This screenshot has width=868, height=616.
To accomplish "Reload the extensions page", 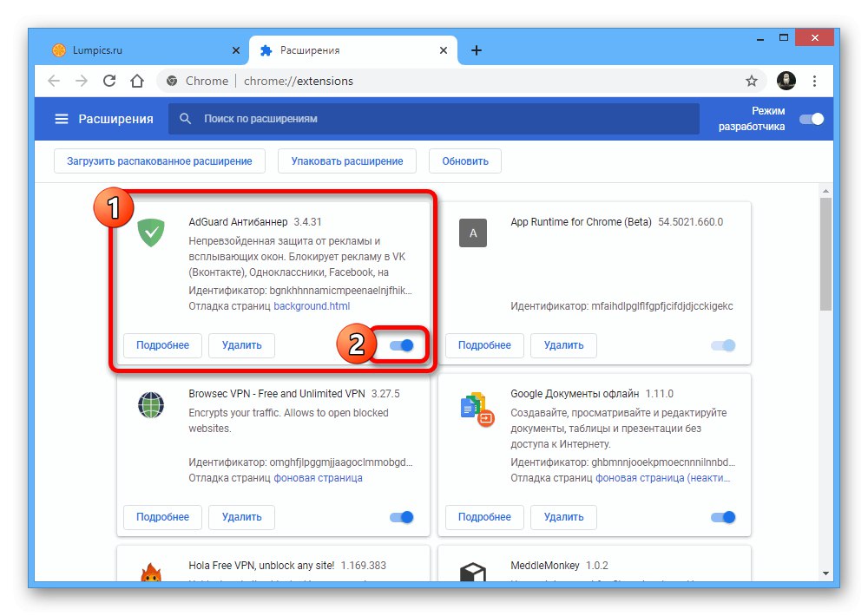I will (109, 81).
